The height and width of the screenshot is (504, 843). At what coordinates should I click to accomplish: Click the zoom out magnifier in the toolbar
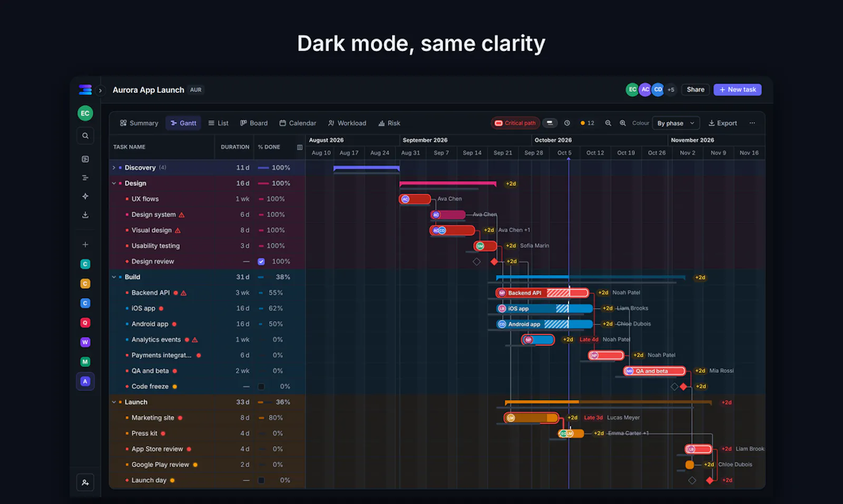point(608,123)
